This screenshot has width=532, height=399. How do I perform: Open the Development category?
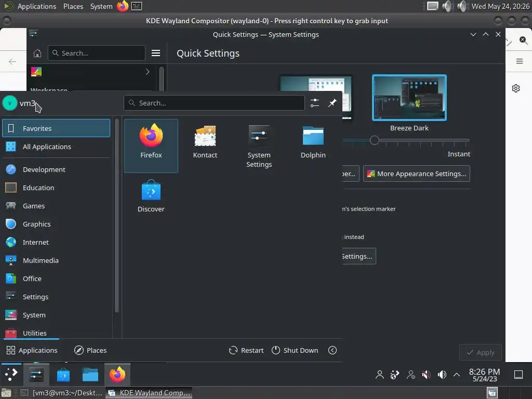click(x=56, y=169)
